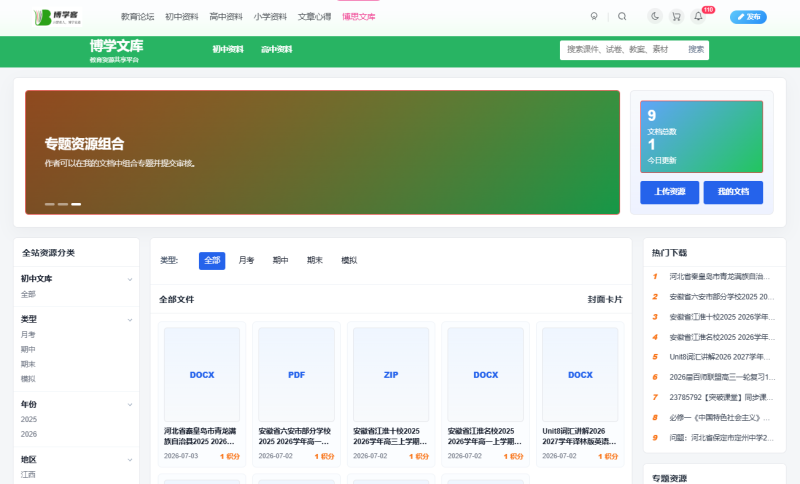Select 期中 in sidebar 类型 list
This screenshot has height=484, width=800.
tap(28, 349)
